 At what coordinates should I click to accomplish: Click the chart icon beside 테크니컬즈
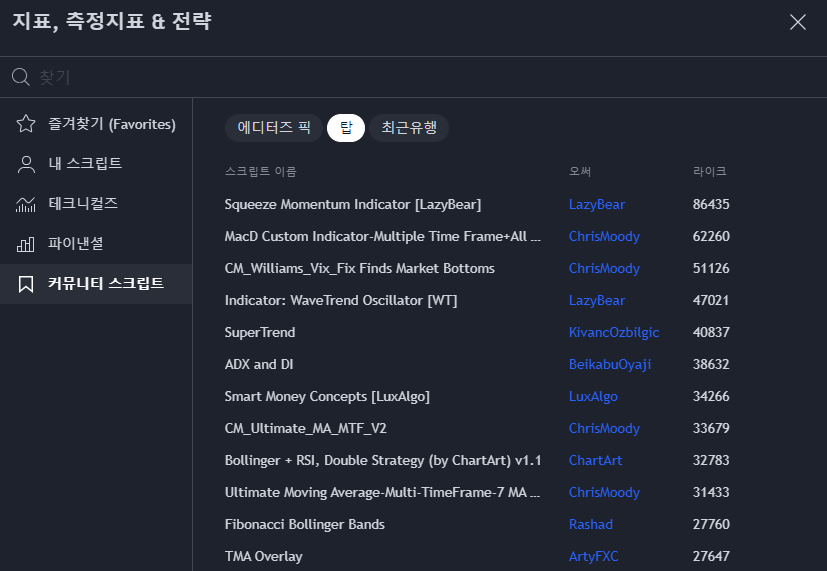[x=26, y=204]
